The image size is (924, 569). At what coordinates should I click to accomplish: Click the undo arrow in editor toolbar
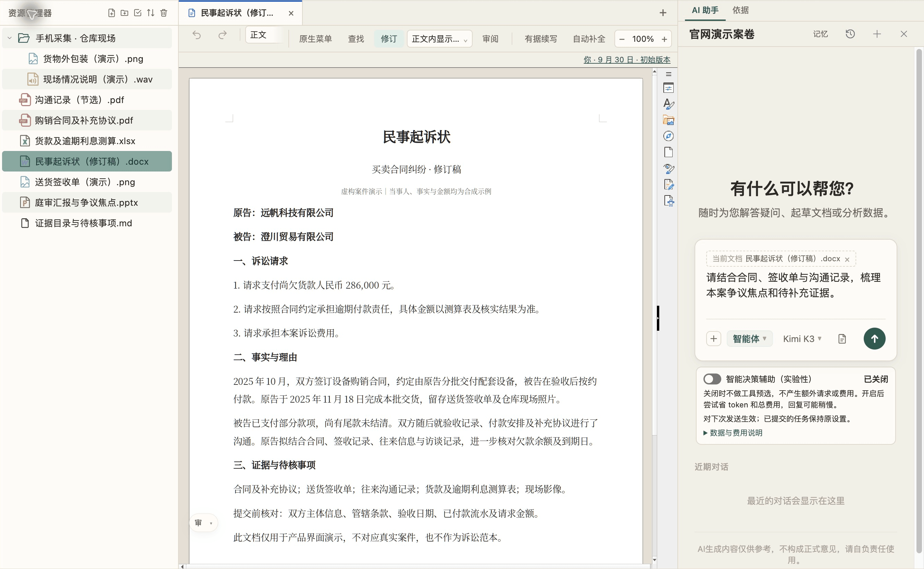pos(197,35)
